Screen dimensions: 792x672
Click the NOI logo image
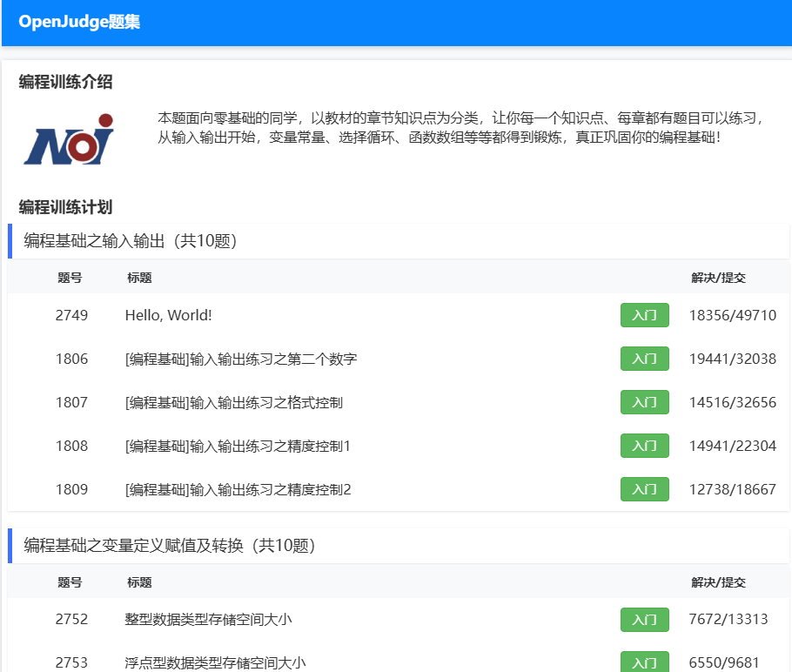coord(70,139)
